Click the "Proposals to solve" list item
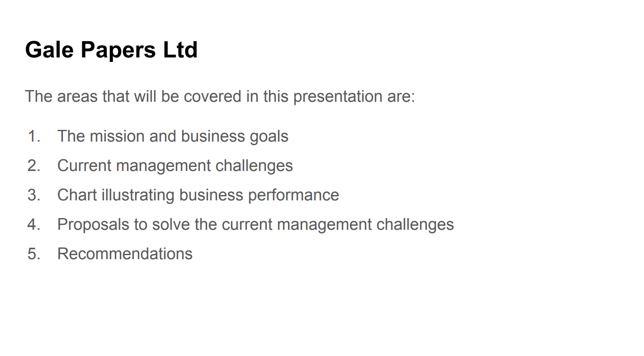The width and height of the screenshot is (644, 356). (x=256, y=224)
